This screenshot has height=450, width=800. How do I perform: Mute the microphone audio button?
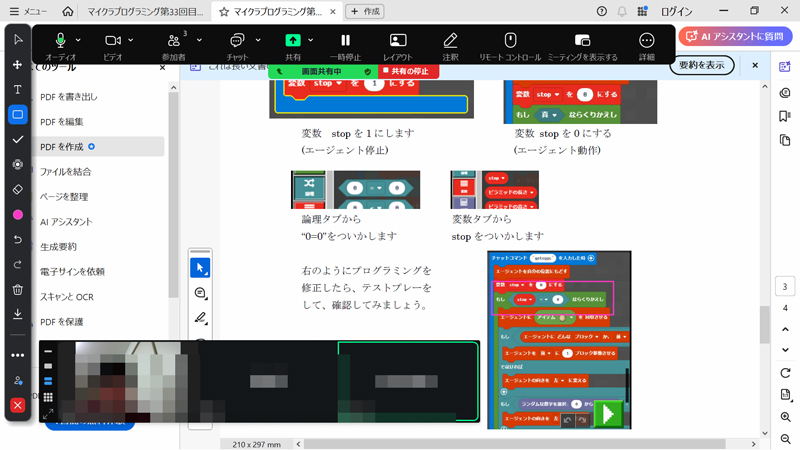61,41
